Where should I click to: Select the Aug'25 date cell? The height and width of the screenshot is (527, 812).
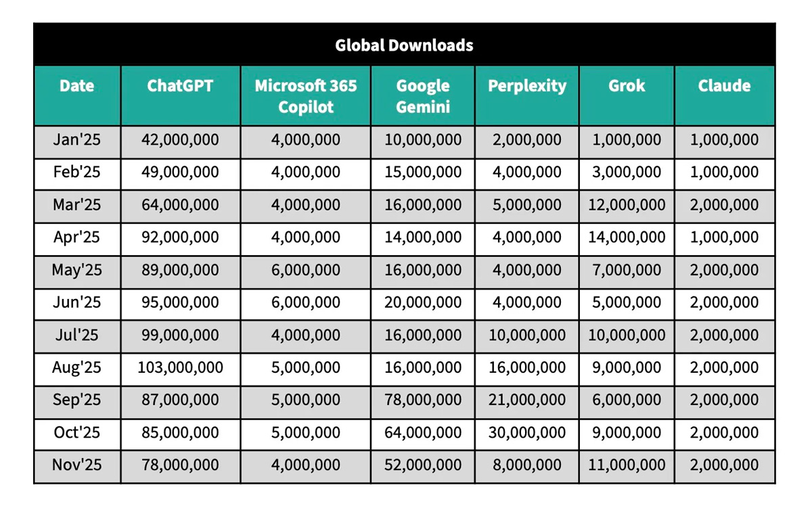(x=76, y=367)
